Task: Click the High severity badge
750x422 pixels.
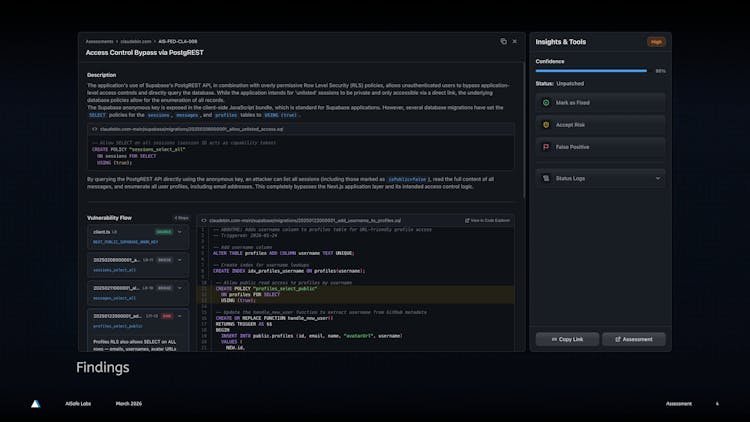Action: pos(656,42)
